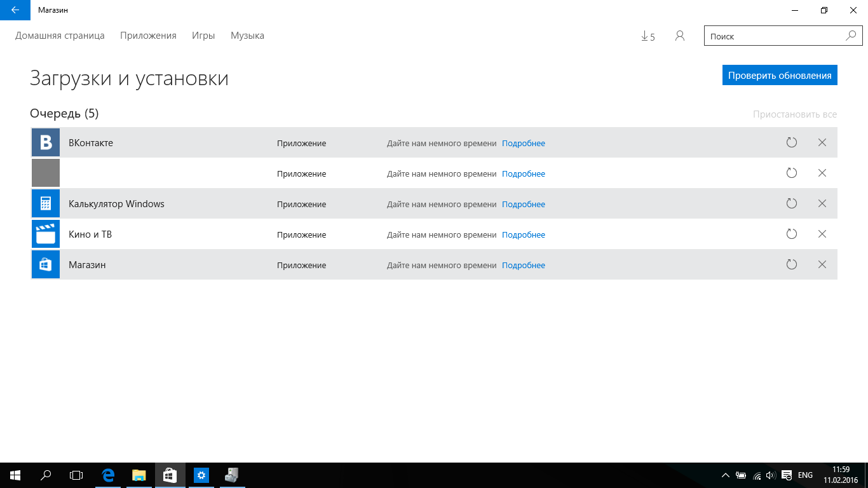The image size is (868, 488).
Task: Open Подробнее link in unnamed app row
Action: coord(524,174)
